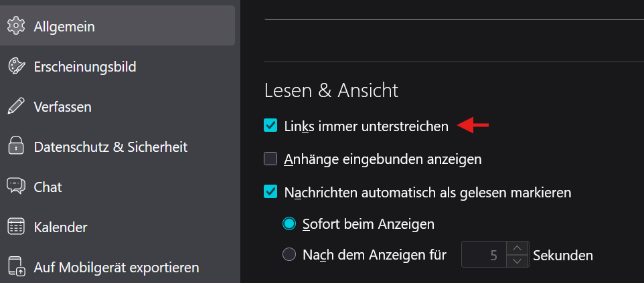Click the Chat speech bubble icon
The width and height of the screenshot is (644, 283).
(x=15, y=187)
